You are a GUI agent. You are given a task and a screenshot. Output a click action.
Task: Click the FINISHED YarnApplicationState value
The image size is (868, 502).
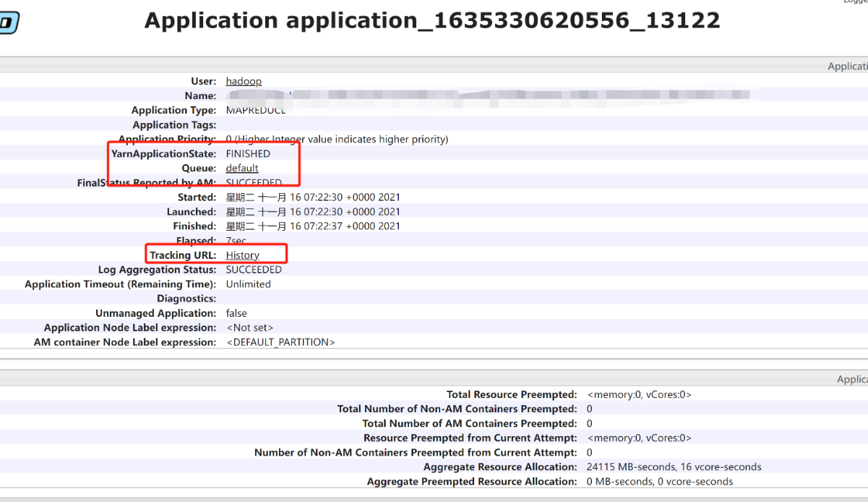[248, 154]
